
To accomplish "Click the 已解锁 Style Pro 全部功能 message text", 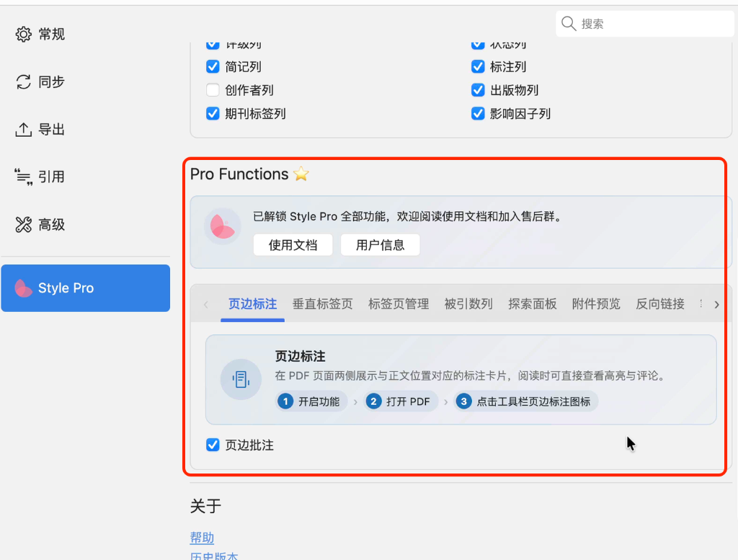I will point(408,216).
